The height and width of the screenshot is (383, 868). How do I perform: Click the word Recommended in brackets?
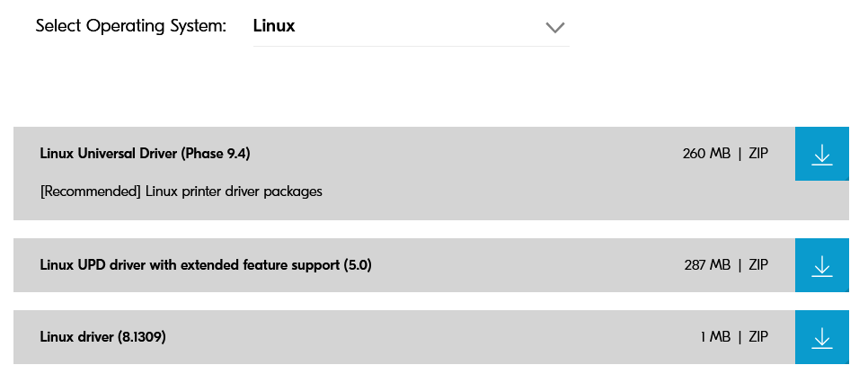point(84,191)
